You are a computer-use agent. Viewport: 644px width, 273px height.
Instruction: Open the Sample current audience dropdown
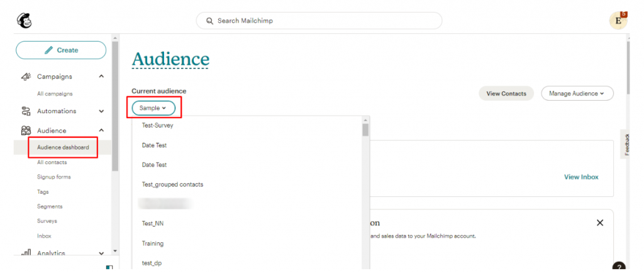coord(153,108)
